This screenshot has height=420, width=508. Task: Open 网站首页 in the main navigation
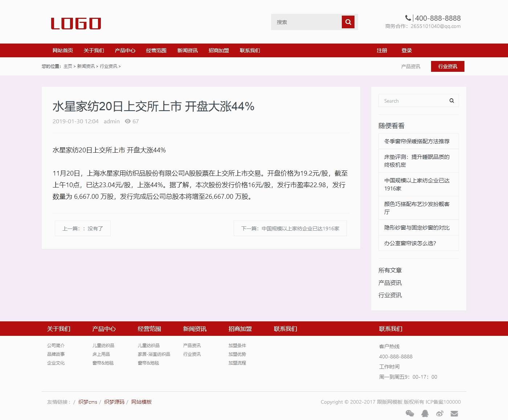[63, 50]
